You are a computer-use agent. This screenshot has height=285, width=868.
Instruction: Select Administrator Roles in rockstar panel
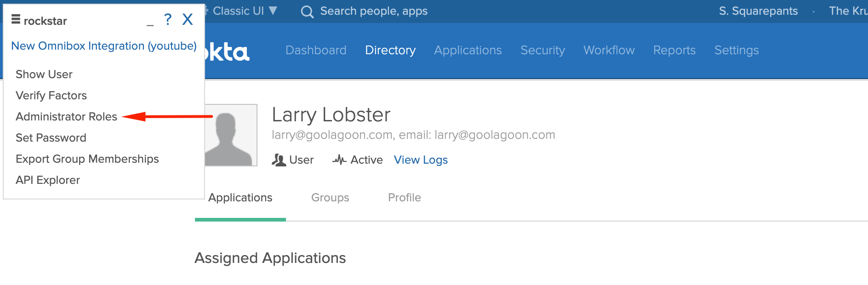(x=67, y=117)
